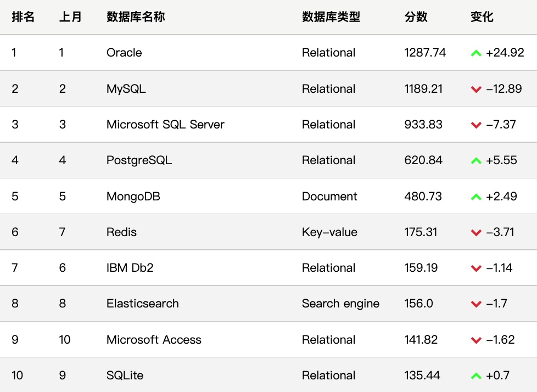Click the –1.14 change value
The width and height of the screenshot is (537, 392).
tap(499, 267)
